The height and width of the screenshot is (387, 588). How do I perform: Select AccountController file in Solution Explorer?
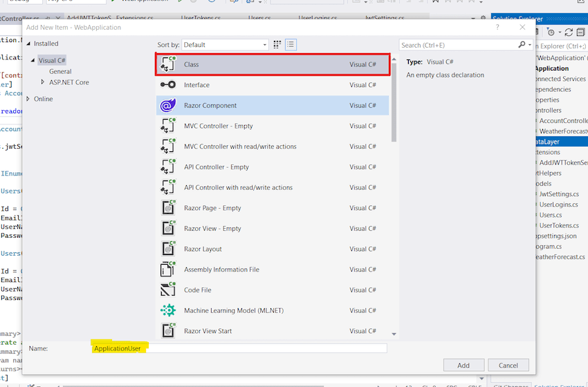pos(563,121)
